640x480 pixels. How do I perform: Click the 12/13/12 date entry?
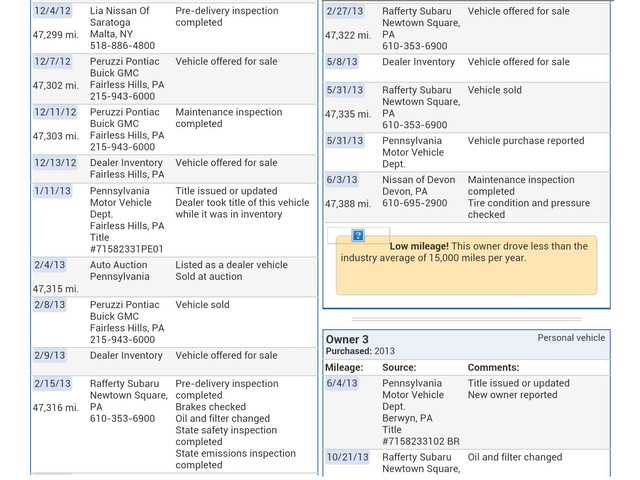click(x=55, y=163)
